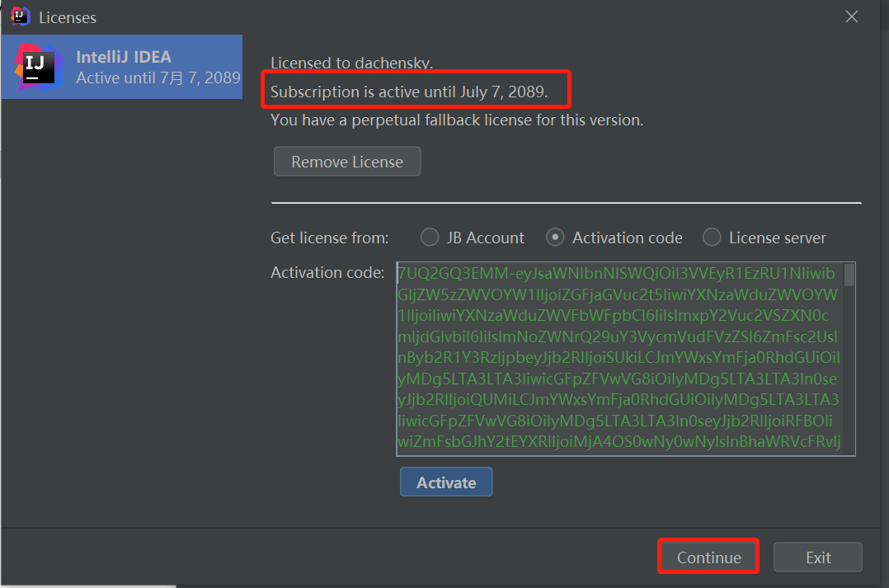The image size is (889, 588).
Task: Choose the Activation code radio option
Action: click(555, 238)
